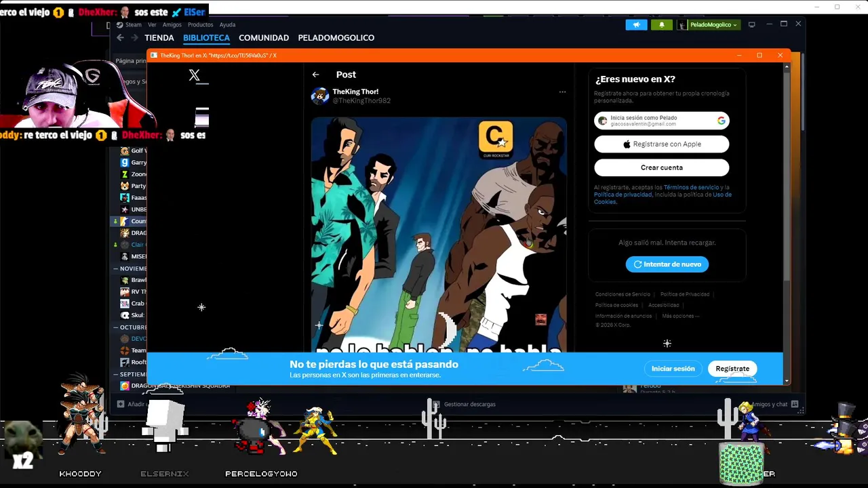Viewport: 868px width, 488px height.
Task: Click the Zoon game icon in library
Action: pos(125,174)
